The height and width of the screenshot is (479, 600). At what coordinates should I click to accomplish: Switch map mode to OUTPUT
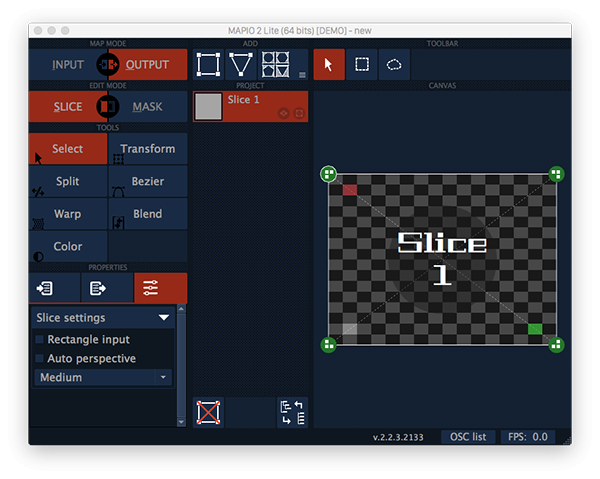147,64
